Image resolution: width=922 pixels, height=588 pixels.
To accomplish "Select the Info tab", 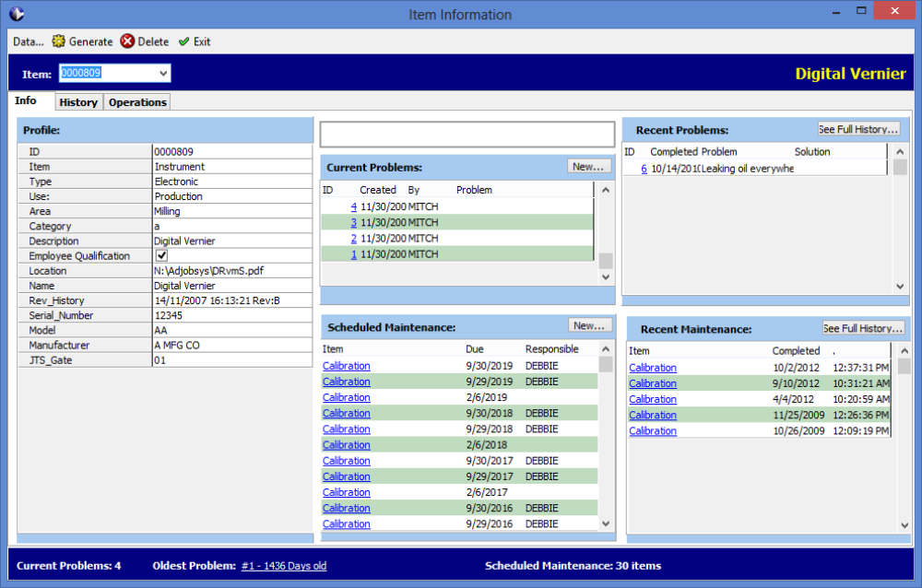I will tap(25, 100).
